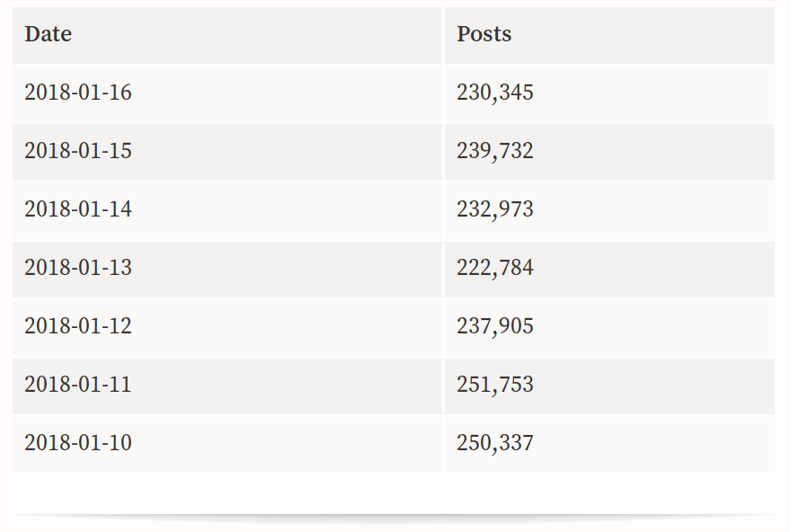This screenshot has height=532, width=790.
Task: Select the 2018-01-11 date cell
Action: pos(227,386)
